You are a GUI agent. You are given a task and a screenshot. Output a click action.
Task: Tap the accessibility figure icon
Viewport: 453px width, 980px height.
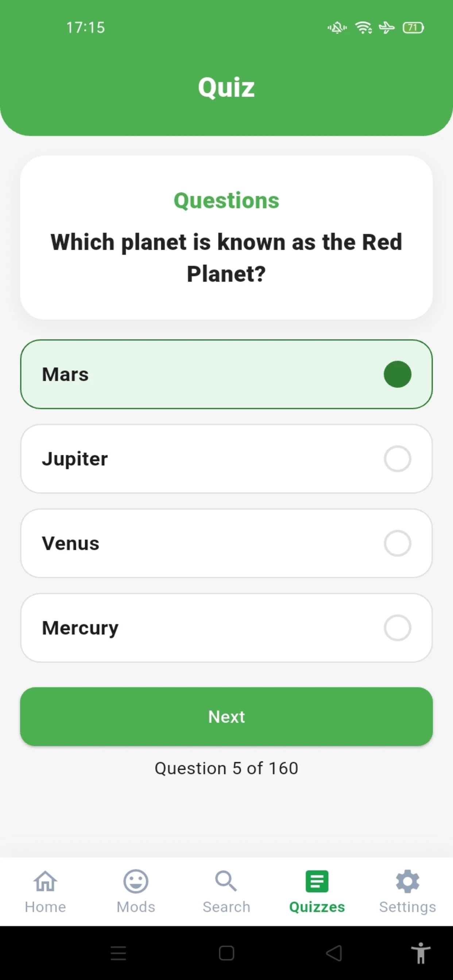pos(421,953)
